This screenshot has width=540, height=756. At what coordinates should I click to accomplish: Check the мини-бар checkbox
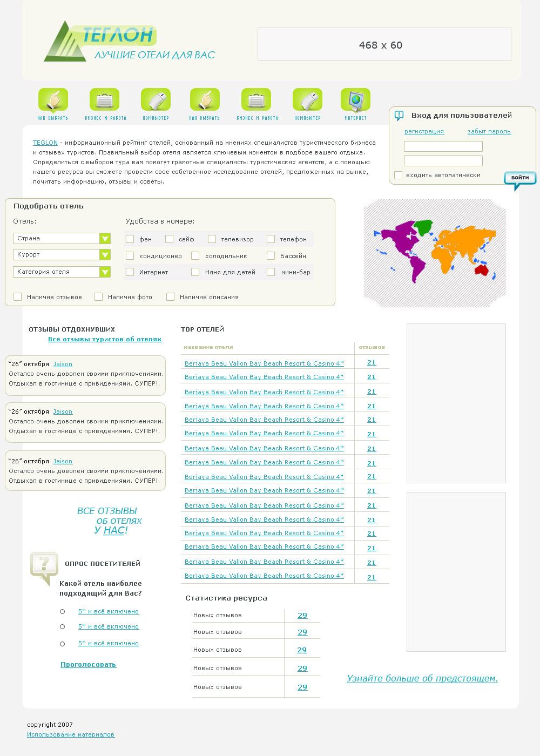click(271, 272)
